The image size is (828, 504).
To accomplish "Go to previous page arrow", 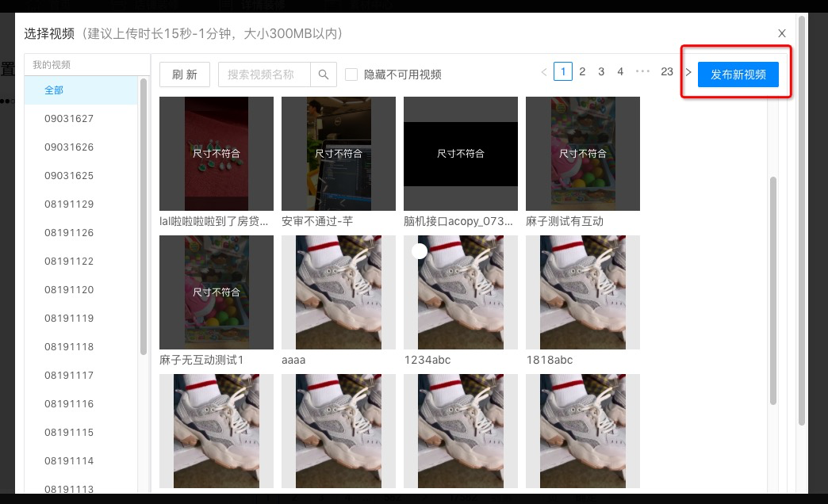I will (544, 72).
